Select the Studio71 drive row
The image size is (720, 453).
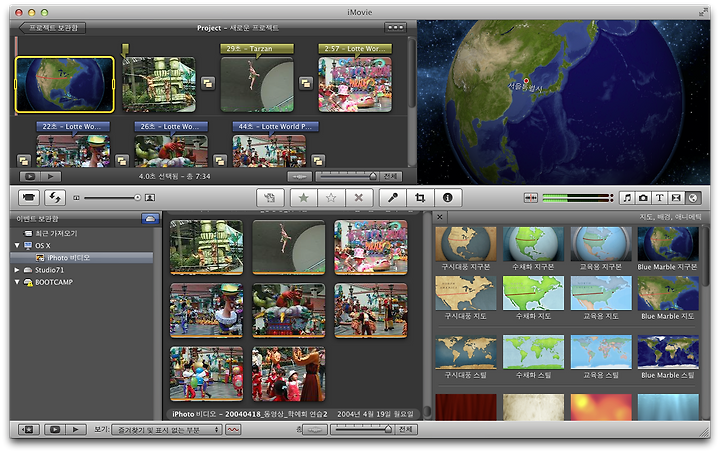tap(82, 270)
